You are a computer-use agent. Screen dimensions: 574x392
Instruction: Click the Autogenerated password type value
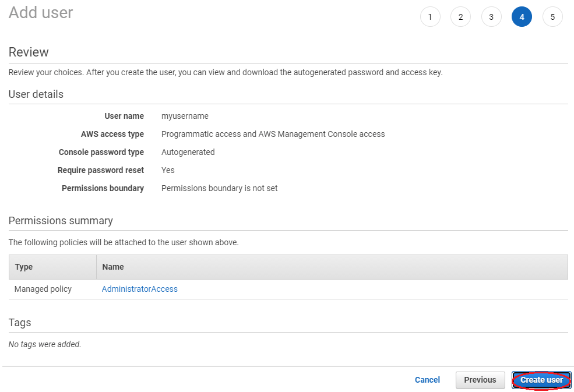click(x=188, y=152)
